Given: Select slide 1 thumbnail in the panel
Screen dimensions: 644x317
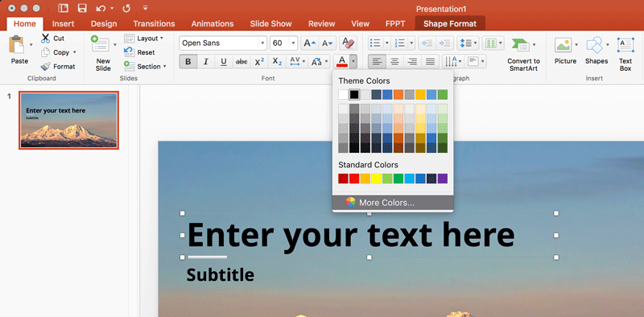Looking at the screenshot, I should [x=68, y=120].
